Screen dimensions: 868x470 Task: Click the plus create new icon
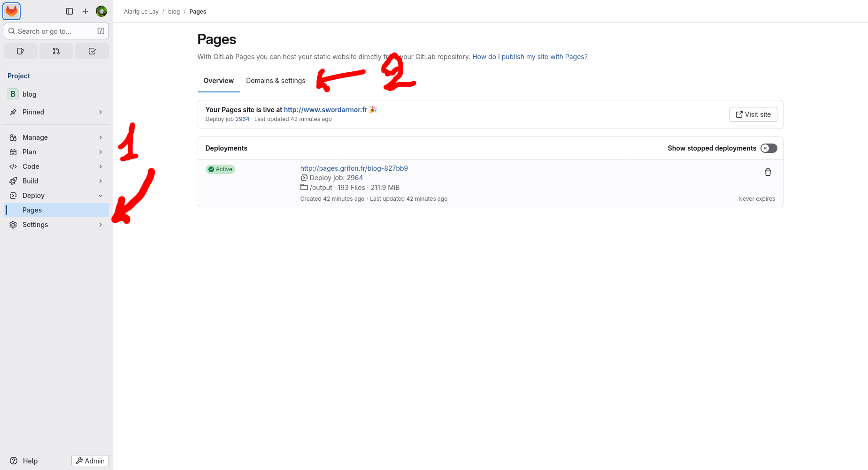(x=85, y=11)
